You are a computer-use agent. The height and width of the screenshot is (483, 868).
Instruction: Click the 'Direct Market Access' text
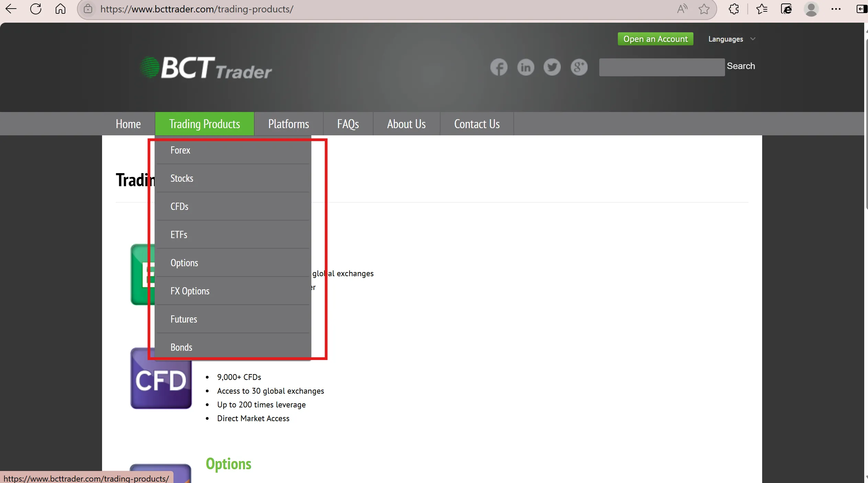click(253, 418)
